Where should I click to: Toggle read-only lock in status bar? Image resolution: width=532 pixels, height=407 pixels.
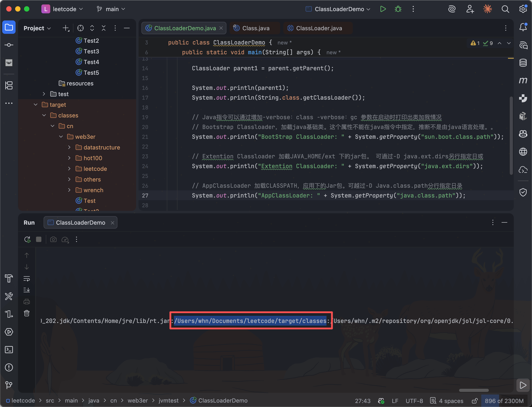[x=475, y=401]
